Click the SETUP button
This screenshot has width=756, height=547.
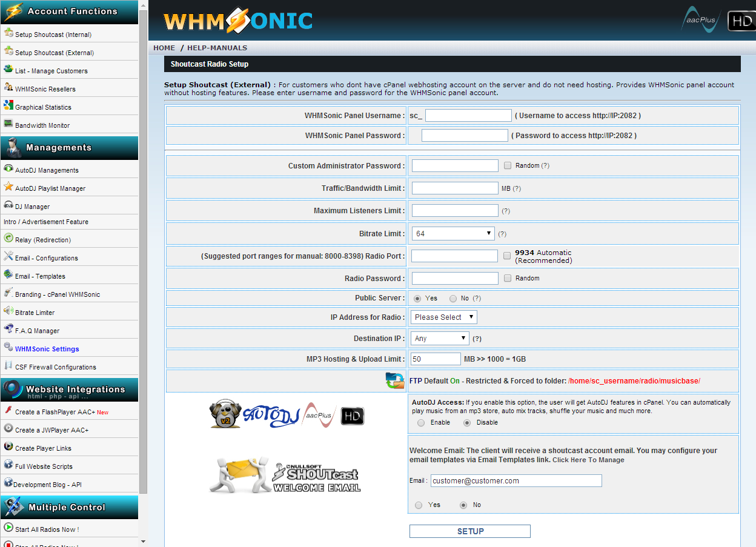[470, 531]
